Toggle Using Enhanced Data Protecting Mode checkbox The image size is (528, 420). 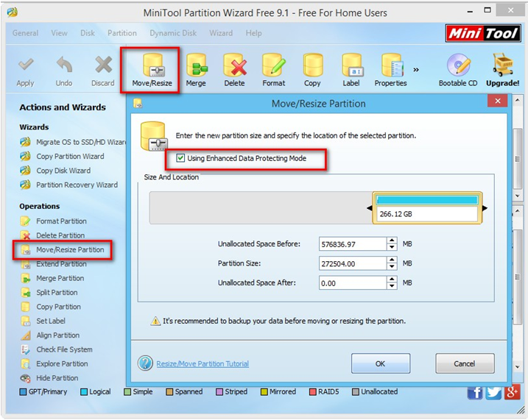180,158
